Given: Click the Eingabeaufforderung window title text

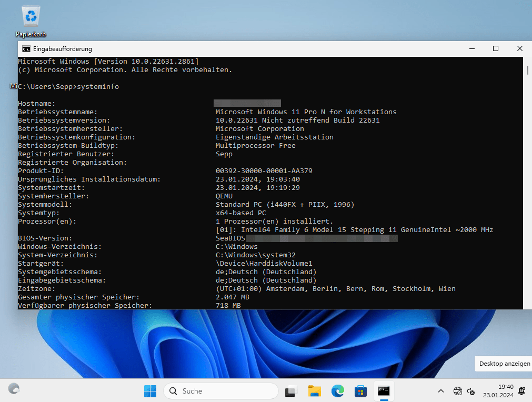Looking at the screenshot, I should tap(63, 49).
